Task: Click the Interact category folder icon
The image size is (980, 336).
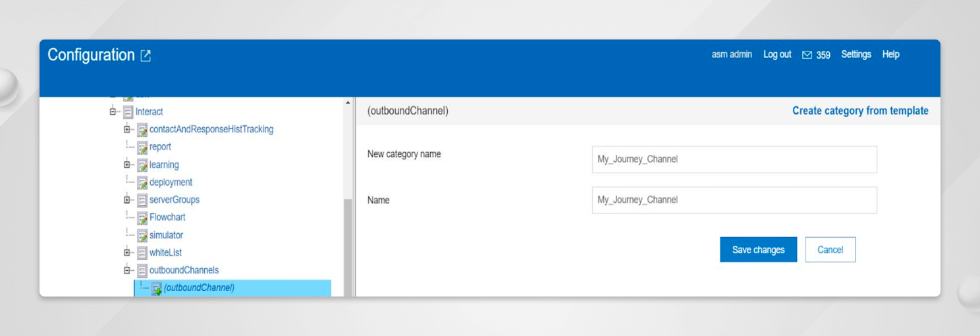Action: tap(128, 112)
